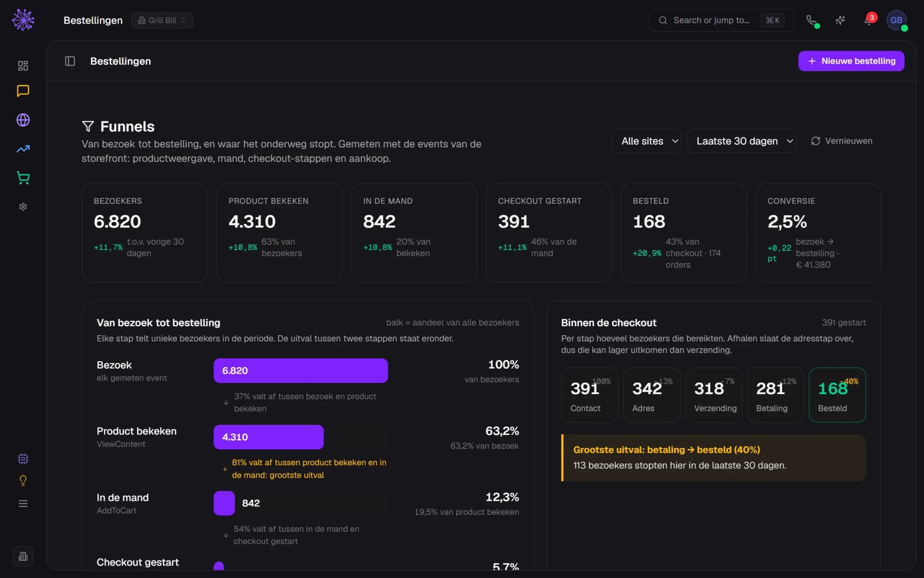Click the Funnels heading
The width and height of the screenshot is (924, 578).
pyautogui.click(x=127, y=127)
